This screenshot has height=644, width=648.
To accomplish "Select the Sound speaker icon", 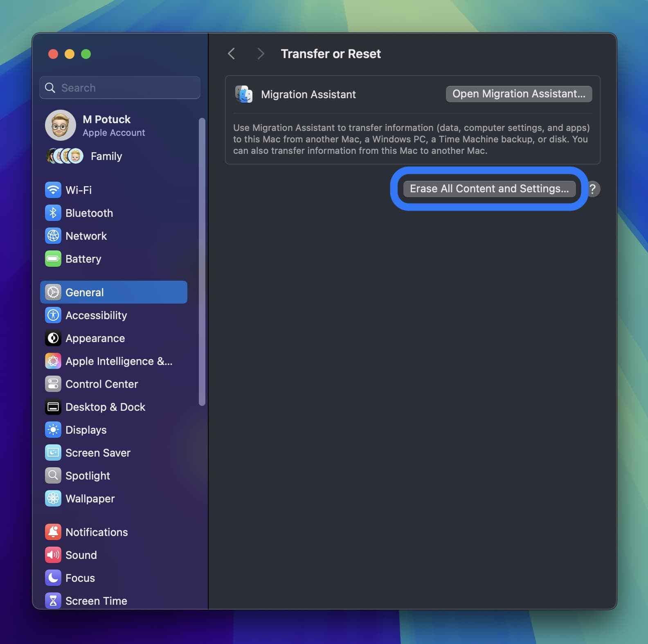I will 53,555.
